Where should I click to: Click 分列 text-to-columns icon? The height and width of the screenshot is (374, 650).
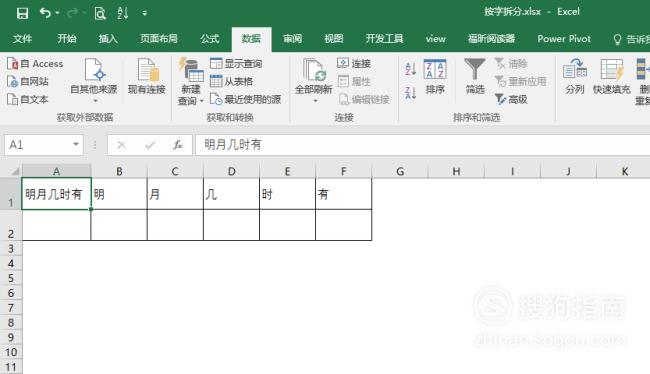(575, 77)
